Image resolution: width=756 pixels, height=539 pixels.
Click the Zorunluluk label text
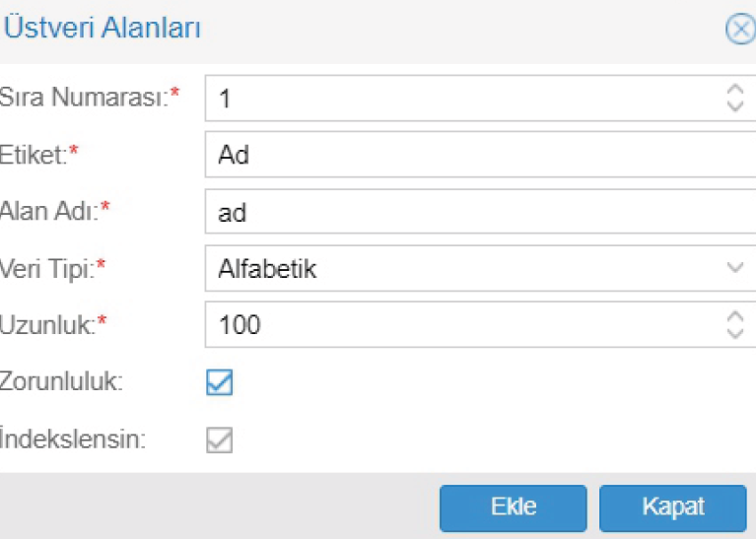[x=61, y=382]
